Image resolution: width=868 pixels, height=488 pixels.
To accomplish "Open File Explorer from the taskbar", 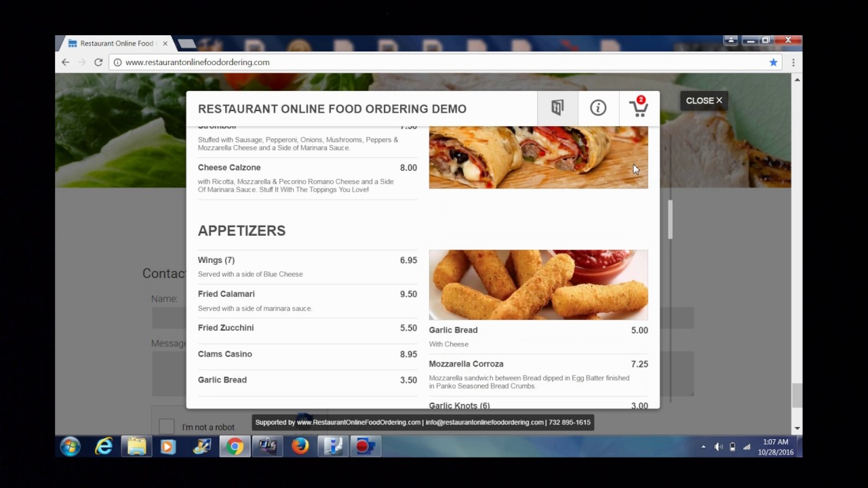I will [x=137, y=447].
